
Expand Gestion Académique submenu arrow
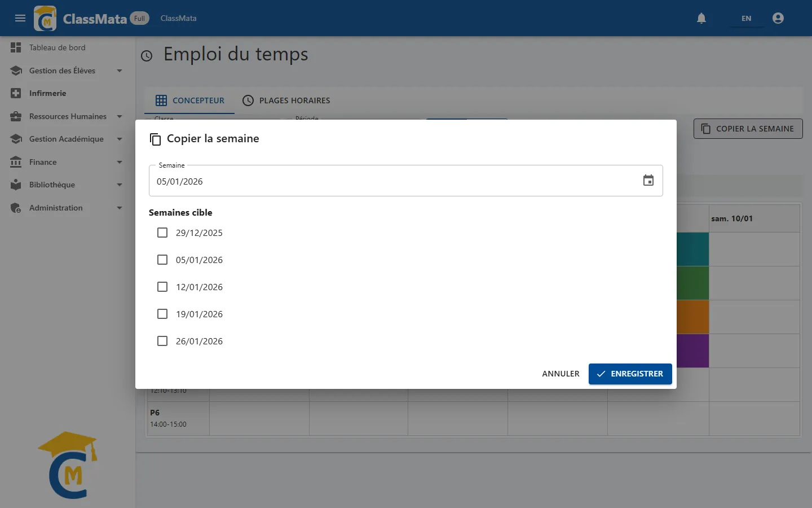(120, 139)
